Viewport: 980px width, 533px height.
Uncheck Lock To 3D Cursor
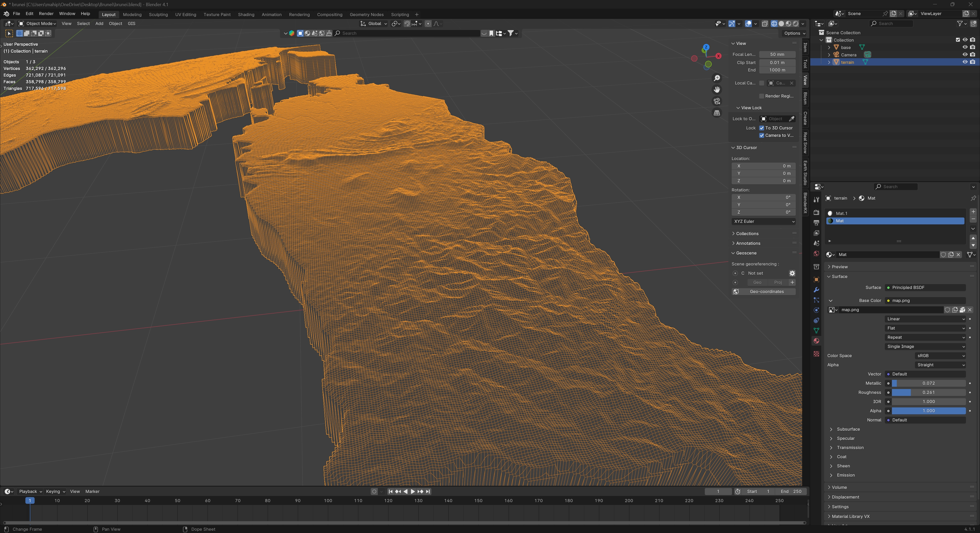point(762,128)
